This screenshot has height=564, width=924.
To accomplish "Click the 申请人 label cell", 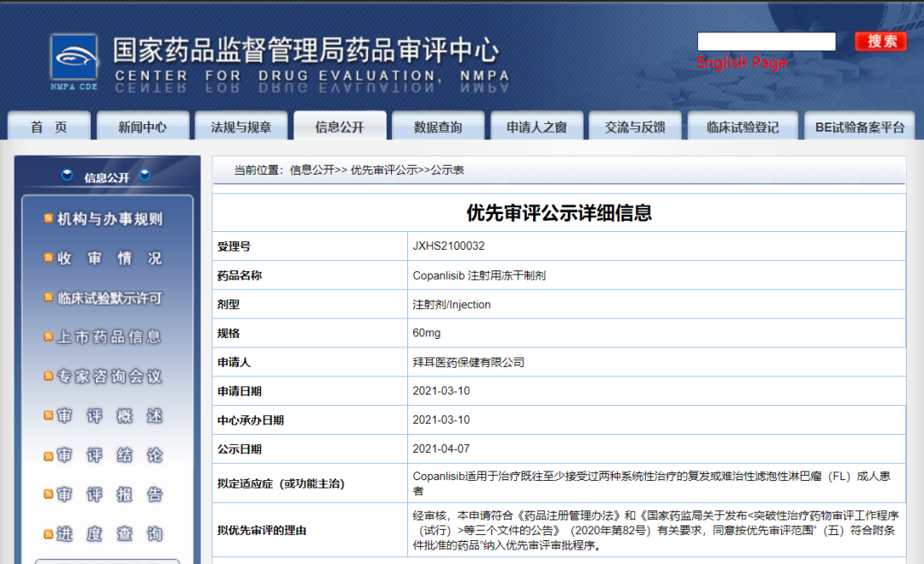I will [310, 362].
